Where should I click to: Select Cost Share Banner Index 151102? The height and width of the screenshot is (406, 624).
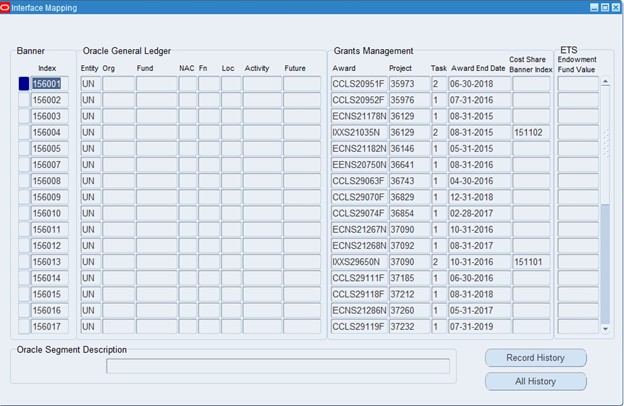coord(530,133)
